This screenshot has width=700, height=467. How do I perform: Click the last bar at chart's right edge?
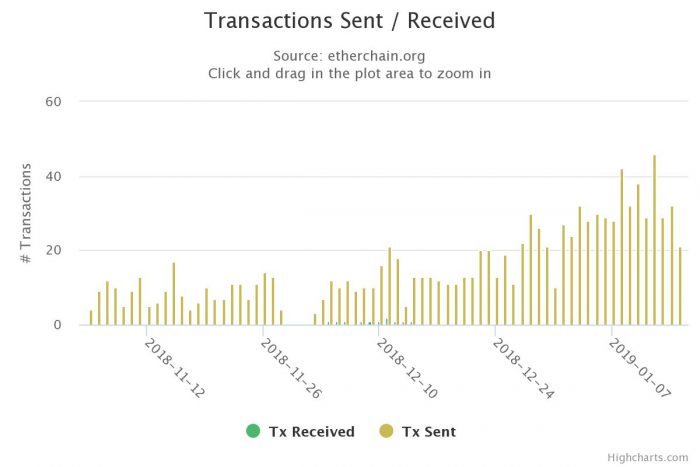coord(680,286)
